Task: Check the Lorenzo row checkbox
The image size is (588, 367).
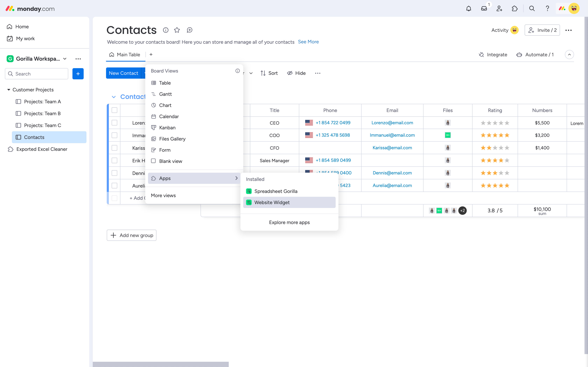Action: click(114, 123)
